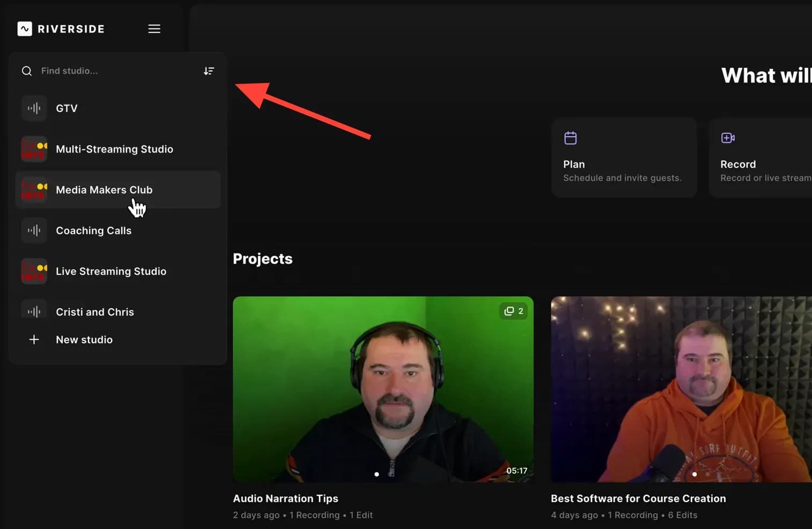
Task: Click the Find studio search field
Action: pyautogui.click(x=118, y=71)
